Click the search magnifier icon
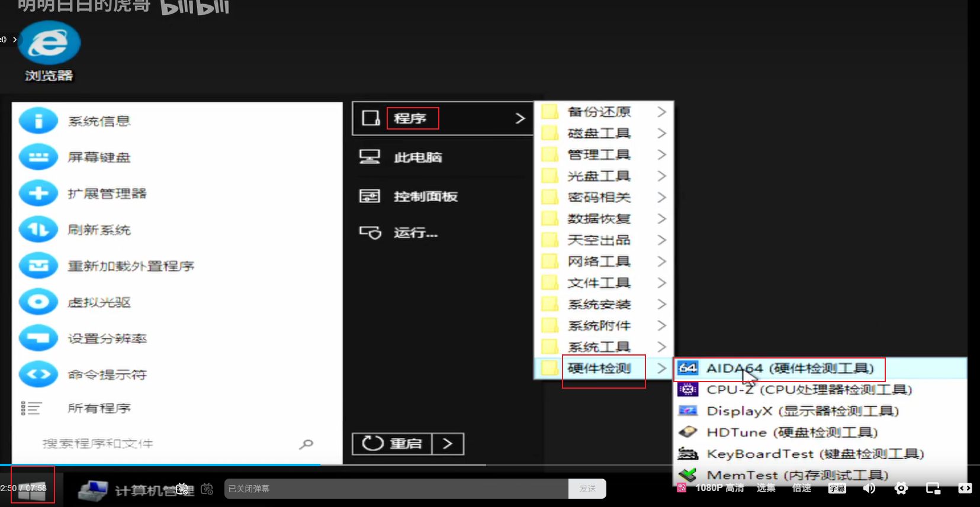980x507 pixels. pos(306,444)
